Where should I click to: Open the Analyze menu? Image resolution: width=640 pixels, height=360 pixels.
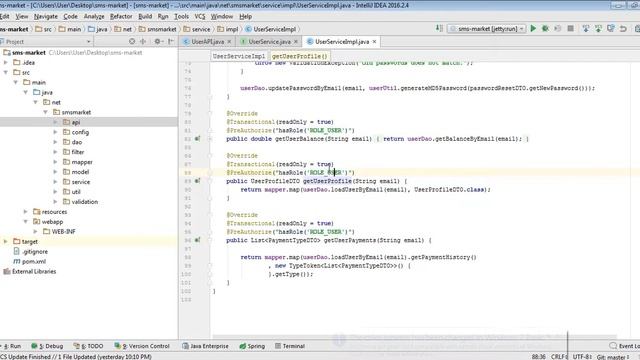(x=94, y=16)
